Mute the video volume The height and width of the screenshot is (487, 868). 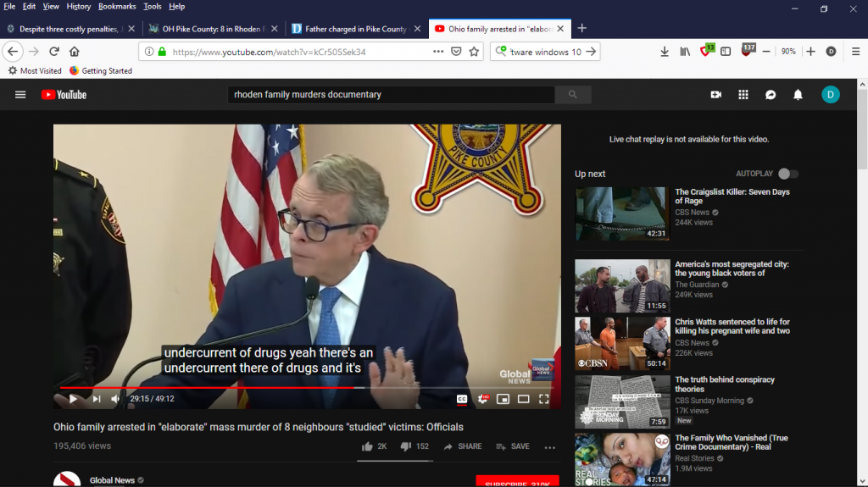(115, 399)
